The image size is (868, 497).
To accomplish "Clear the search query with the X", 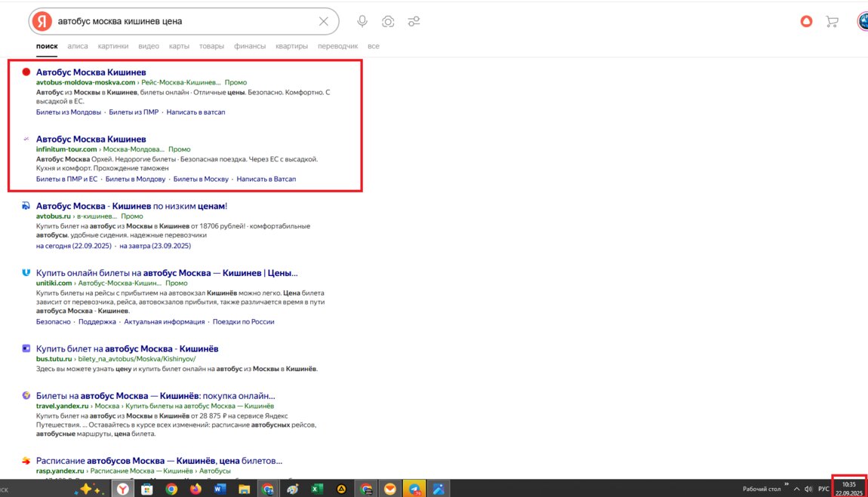I will (324, 21).
